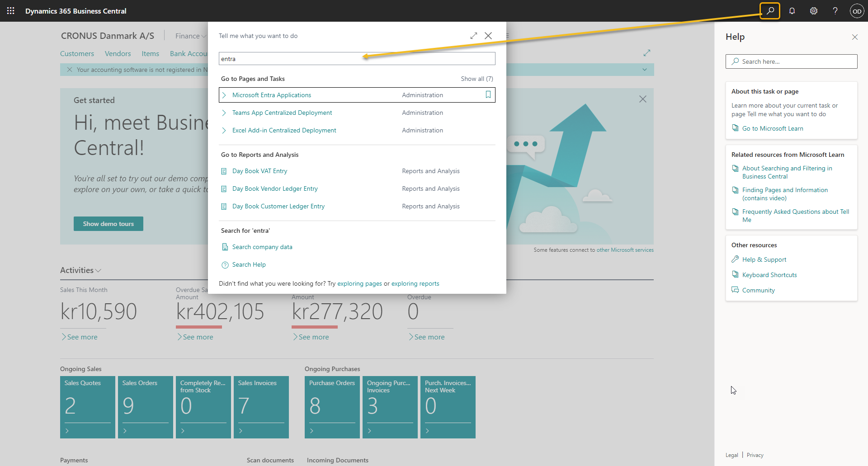Image resolution: width=868 pixels, height=466 pixels.
Task: Open the Customers menu
Action: point(77,53)
